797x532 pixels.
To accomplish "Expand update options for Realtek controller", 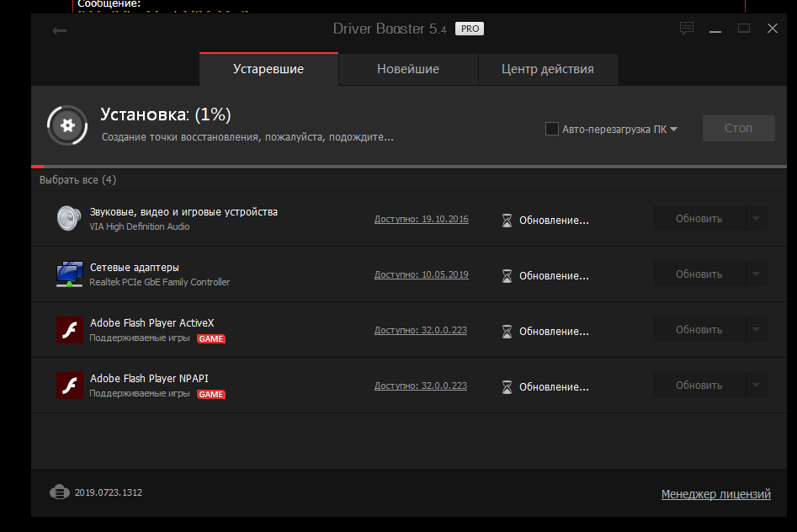I will click(x=757, y=274).
